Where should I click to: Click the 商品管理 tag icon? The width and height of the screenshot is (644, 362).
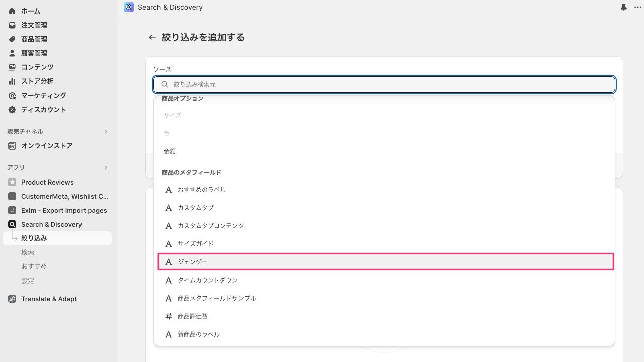[x=12, y=39]
